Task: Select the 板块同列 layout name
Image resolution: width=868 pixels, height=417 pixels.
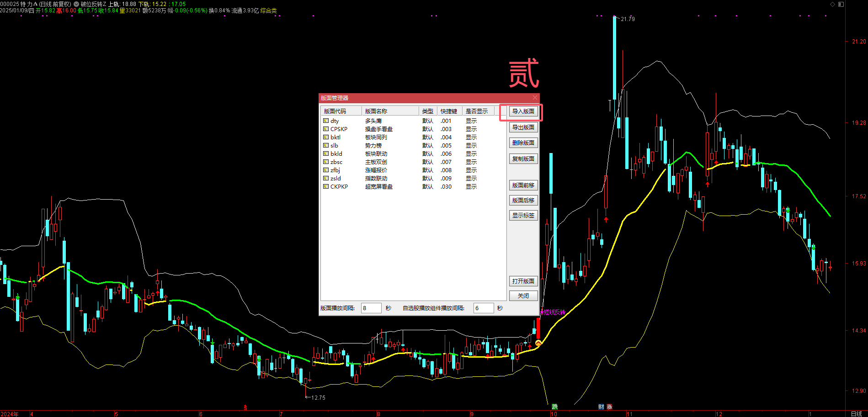Action: pos(376,137)
